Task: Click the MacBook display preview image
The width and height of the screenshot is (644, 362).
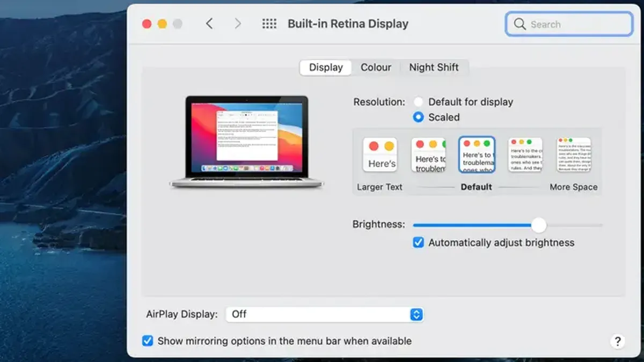Action: [247, 142]
